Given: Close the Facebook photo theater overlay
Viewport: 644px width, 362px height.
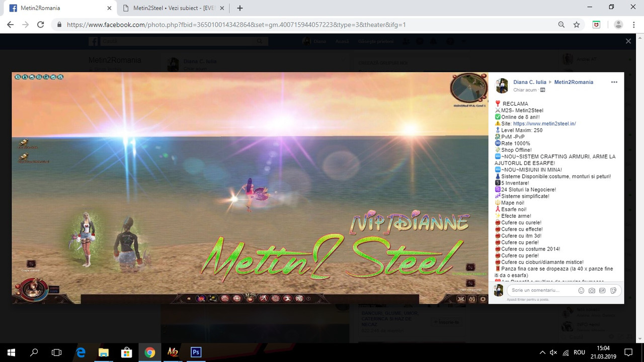Looking at the screenshot, I should [x=628, y=41].
